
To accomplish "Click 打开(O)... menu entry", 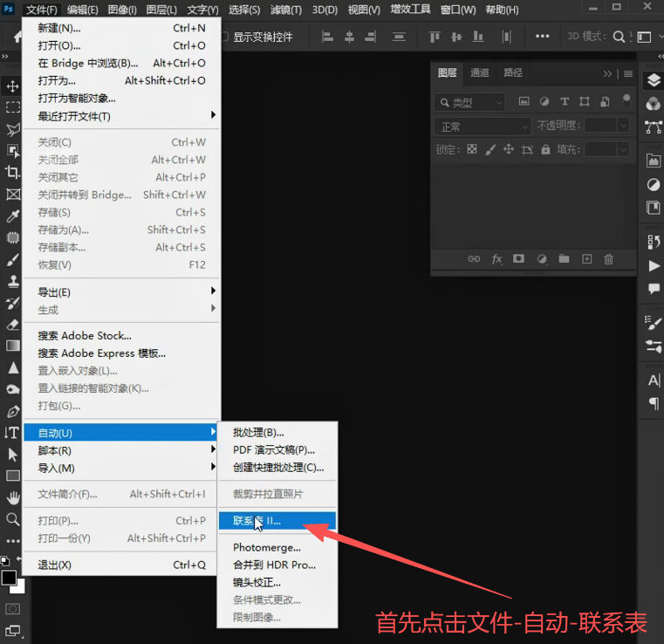I will [x=122, y=45].
